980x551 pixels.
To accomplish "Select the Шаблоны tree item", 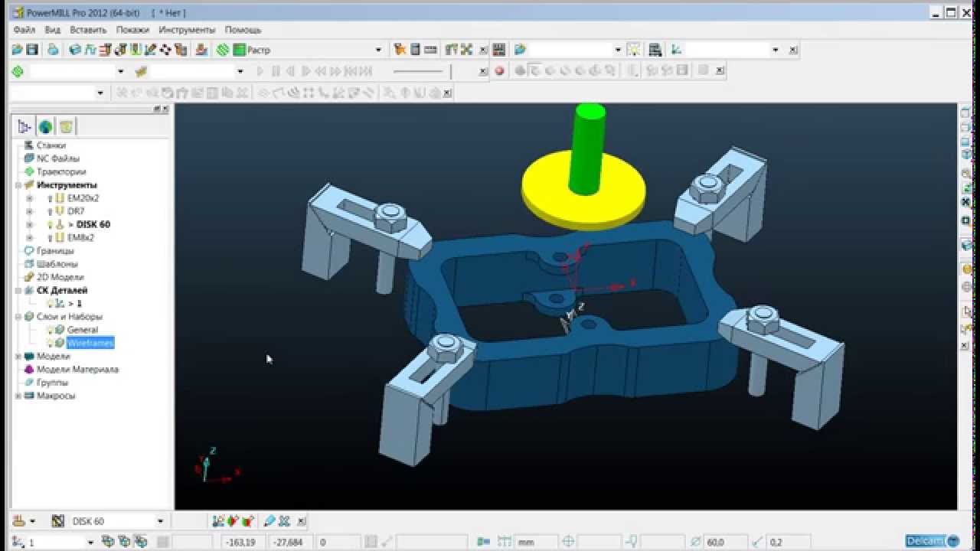I will (57, 264).
